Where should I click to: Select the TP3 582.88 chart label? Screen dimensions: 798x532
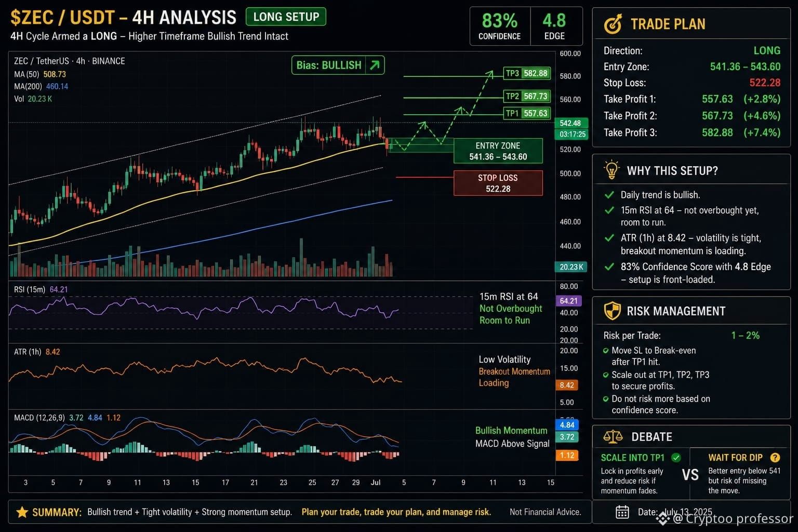coord(527,73)
